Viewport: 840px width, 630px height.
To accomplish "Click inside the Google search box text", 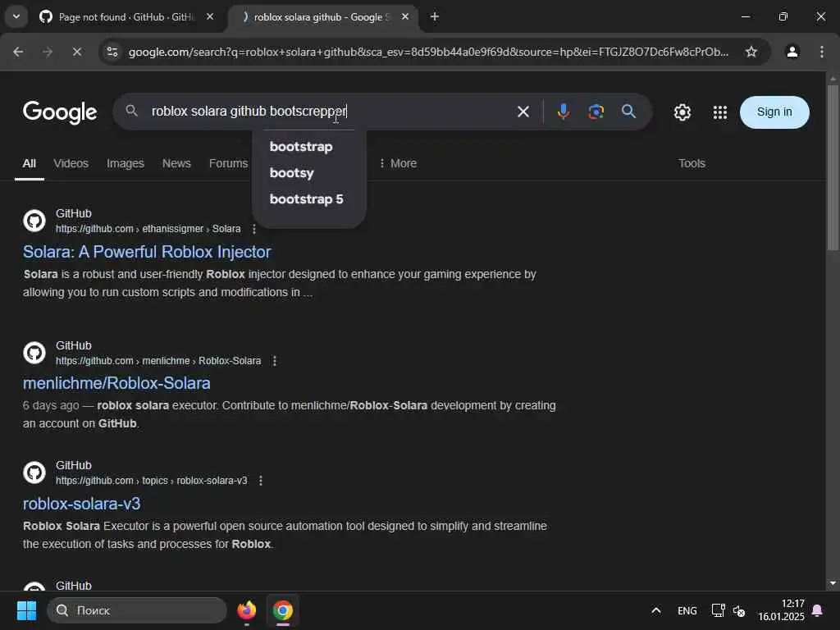I will (249, 112).
